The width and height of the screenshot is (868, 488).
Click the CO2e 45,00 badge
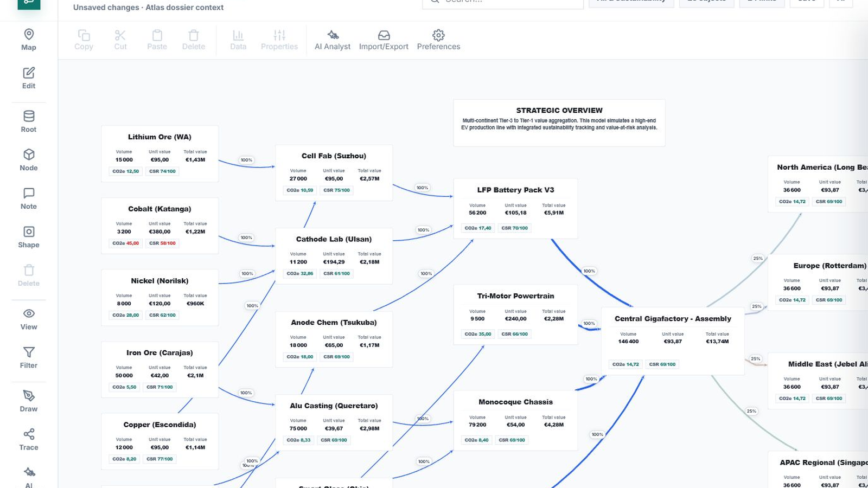pos(125,243)
